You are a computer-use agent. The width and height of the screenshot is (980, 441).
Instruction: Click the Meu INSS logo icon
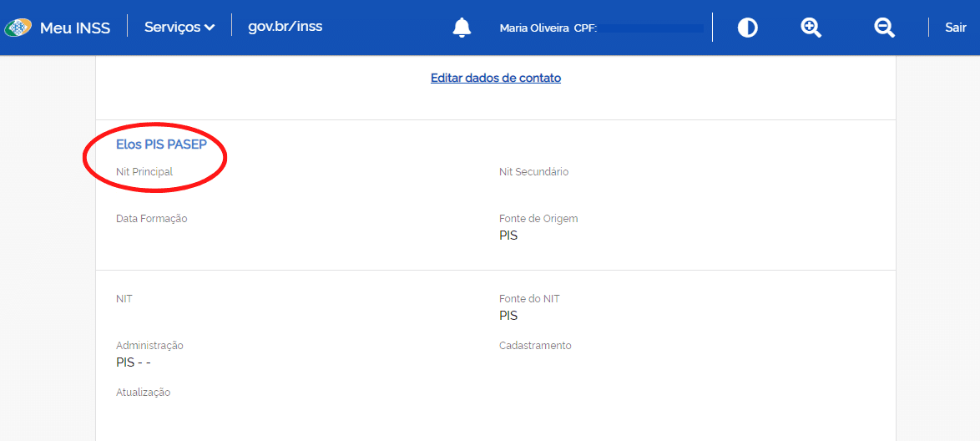pyautogui.click(x=18, y=28)
